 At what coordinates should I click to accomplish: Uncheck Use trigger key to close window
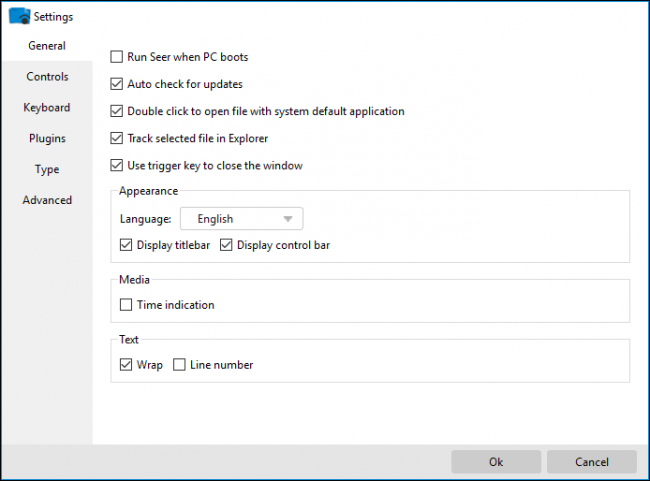118,165
